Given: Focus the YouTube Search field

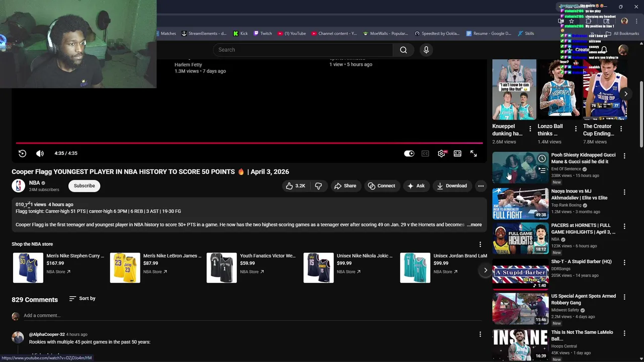Looking at the screenshot, I should pyautogui.click(x=303, y=50).
